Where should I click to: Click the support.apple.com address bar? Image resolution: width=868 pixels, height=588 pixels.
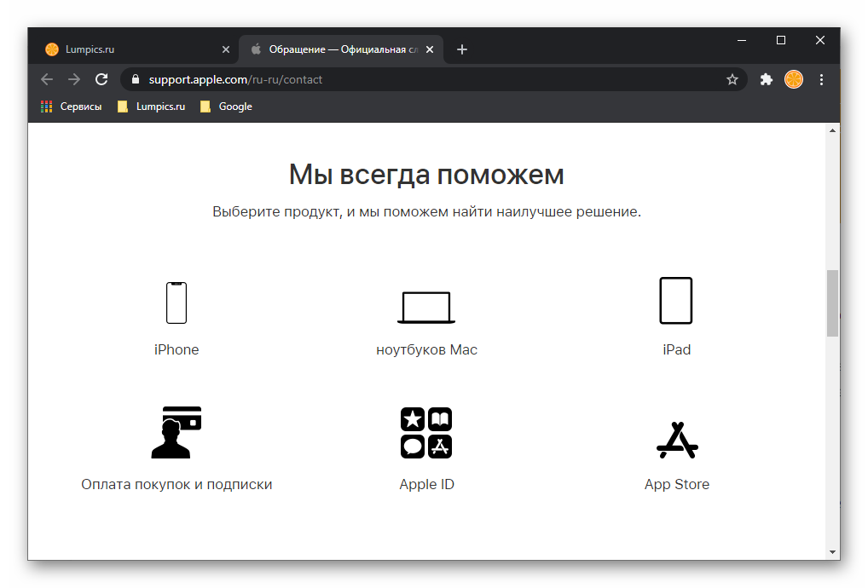pos(426,79)
